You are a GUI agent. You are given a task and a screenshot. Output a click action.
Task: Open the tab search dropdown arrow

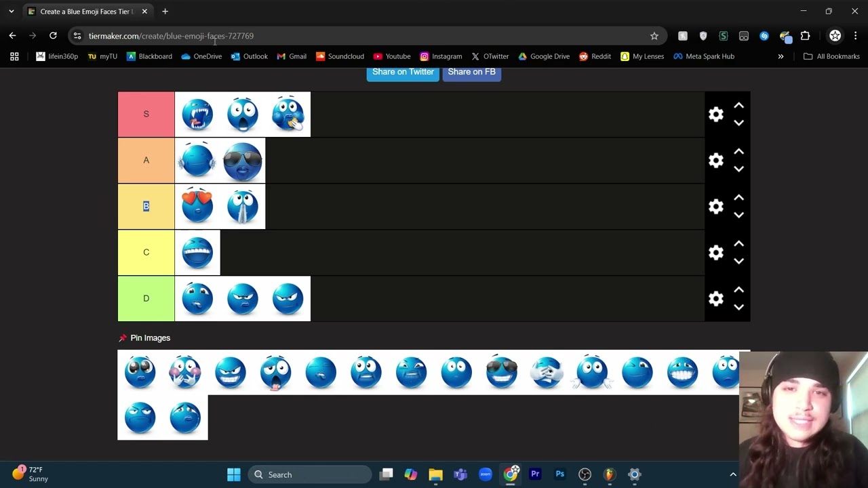point(11,12)
